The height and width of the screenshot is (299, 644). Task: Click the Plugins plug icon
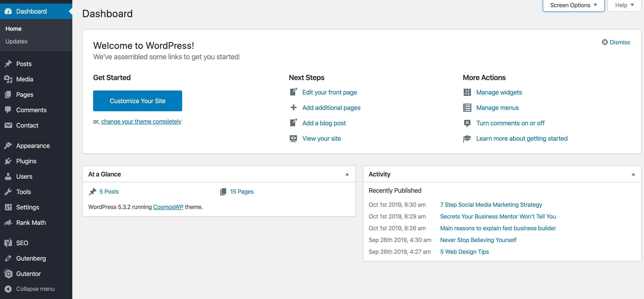pos(8,161)
